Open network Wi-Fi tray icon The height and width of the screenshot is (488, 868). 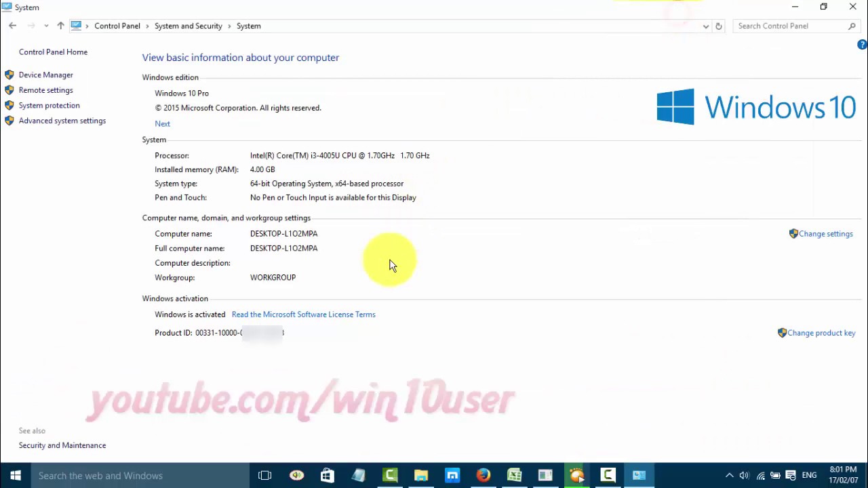(x=760, y=475)
